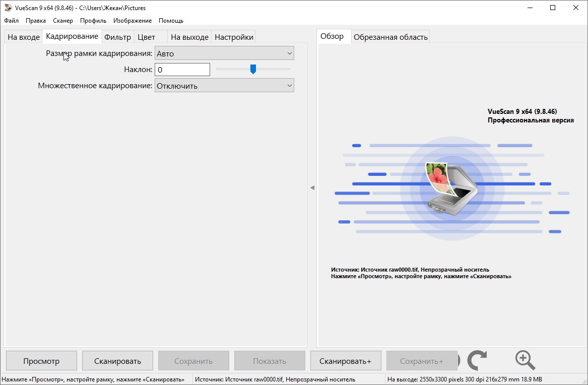
Task: Open the Файл menu
Action: point(11,21)
